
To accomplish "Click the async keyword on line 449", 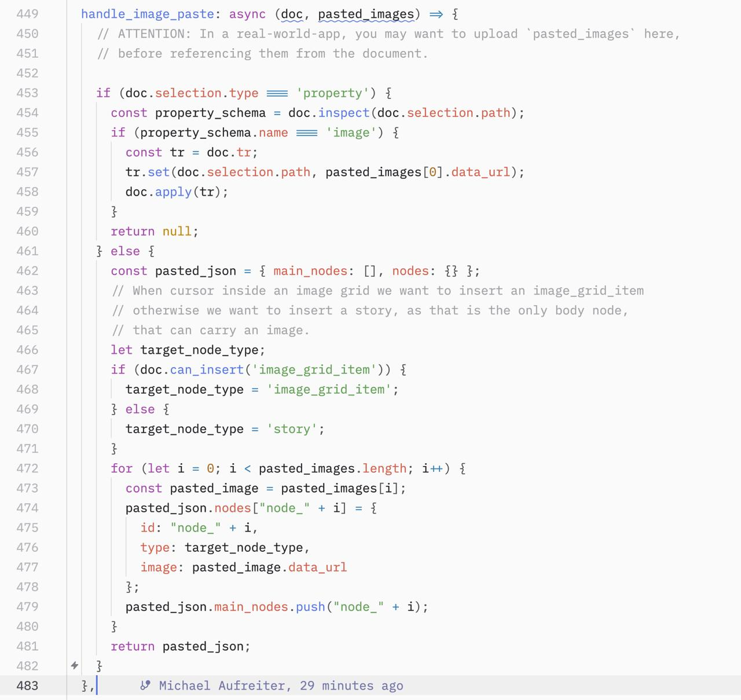I will pos(247,14).
